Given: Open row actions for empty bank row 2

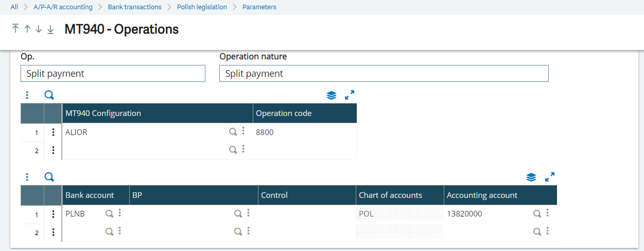Looking at the screenshot, I should (53, 232).
